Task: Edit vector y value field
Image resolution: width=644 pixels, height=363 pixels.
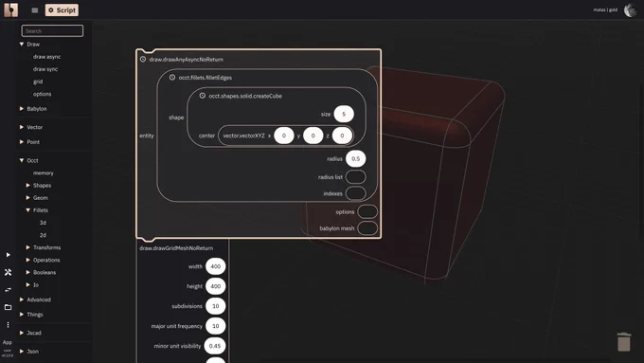Action: 313,136
